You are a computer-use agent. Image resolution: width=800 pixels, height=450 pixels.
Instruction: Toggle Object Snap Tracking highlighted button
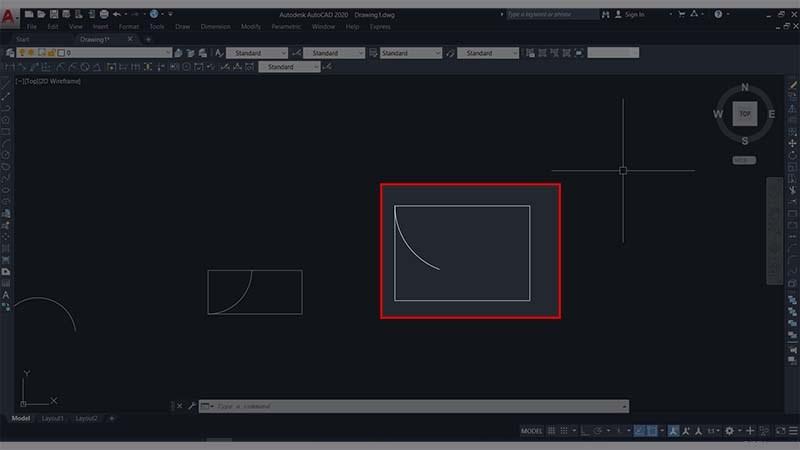point(639,431)
